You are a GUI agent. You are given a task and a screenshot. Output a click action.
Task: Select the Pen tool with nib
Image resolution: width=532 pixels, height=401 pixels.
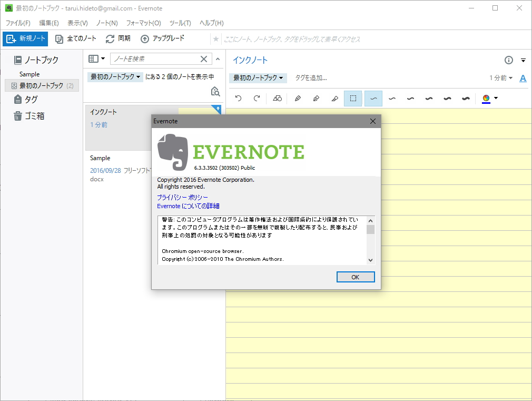pos(316,99)
